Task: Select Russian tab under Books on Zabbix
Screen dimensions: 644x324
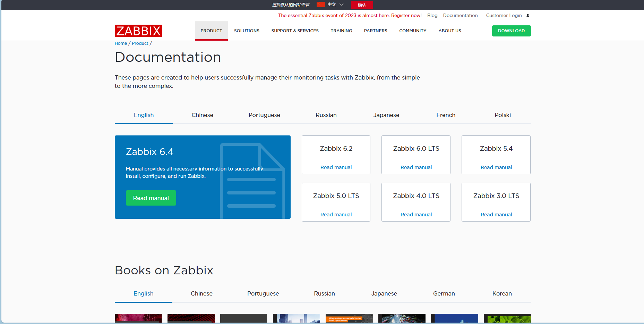Action: (324, 294)
